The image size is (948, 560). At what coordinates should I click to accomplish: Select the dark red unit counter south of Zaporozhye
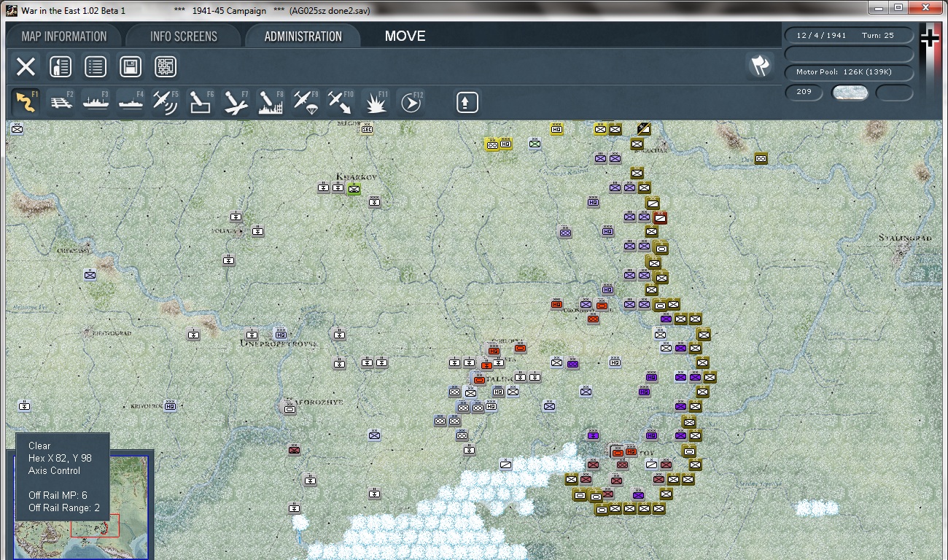coord(294,451)
